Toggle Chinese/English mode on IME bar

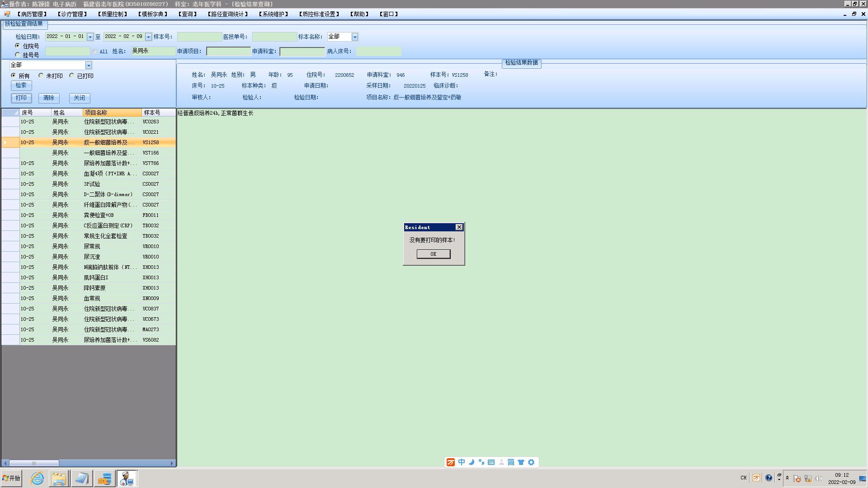tap(462, 462)
